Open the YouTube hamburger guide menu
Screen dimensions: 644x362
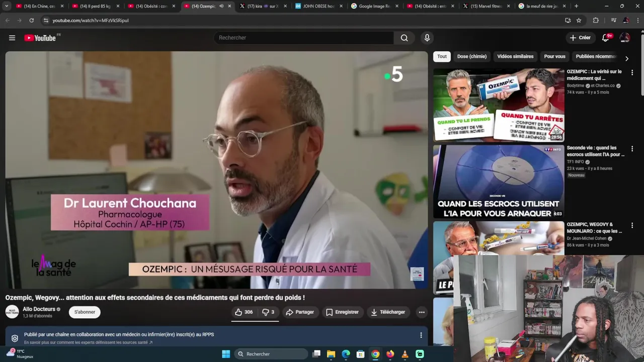12,38
